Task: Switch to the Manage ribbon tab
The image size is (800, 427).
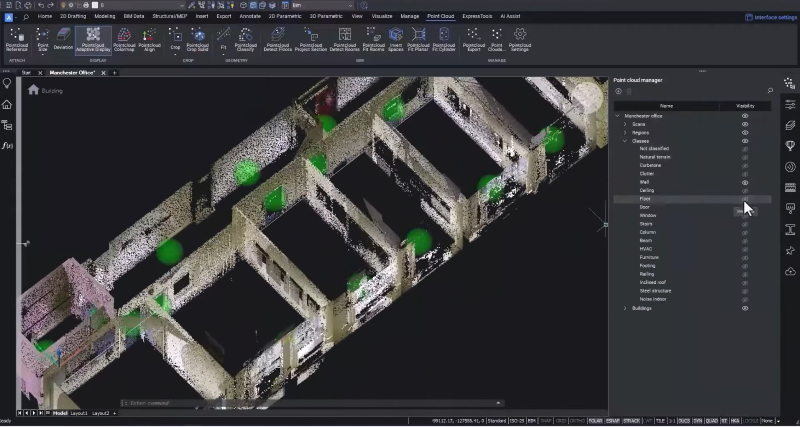Action: [410, 17]
